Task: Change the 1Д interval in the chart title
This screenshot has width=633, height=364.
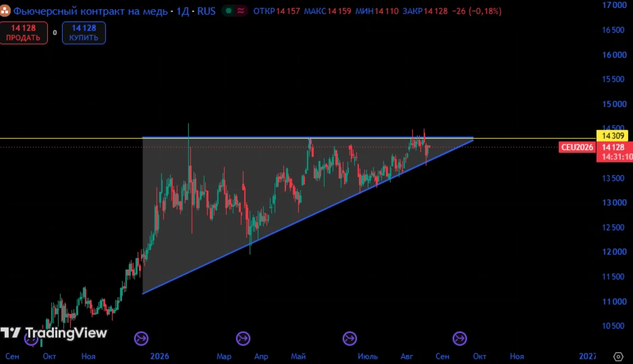Action: pyautogui.click(x=182, y=11)
